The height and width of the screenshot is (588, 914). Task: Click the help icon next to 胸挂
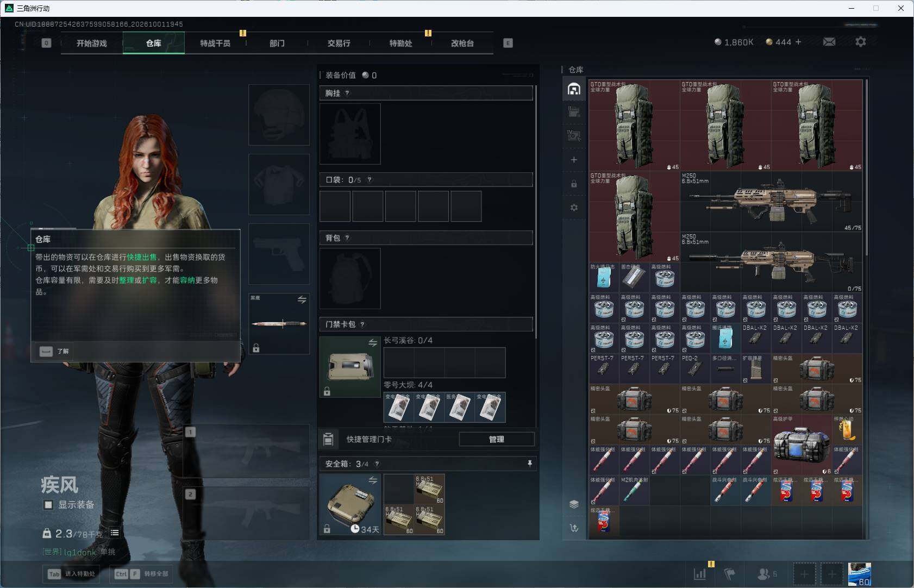347,93
